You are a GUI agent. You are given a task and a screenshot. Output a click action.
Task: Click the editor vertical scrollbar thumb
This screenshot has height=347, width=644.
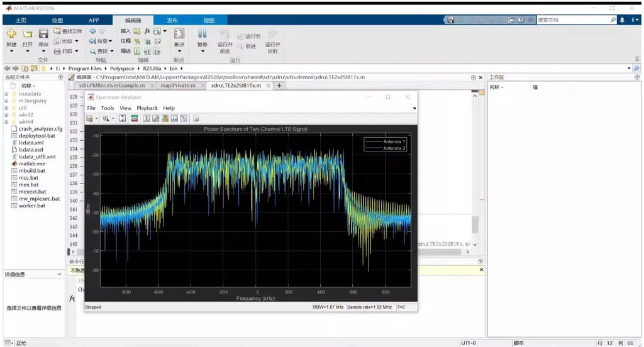point(475,224)
